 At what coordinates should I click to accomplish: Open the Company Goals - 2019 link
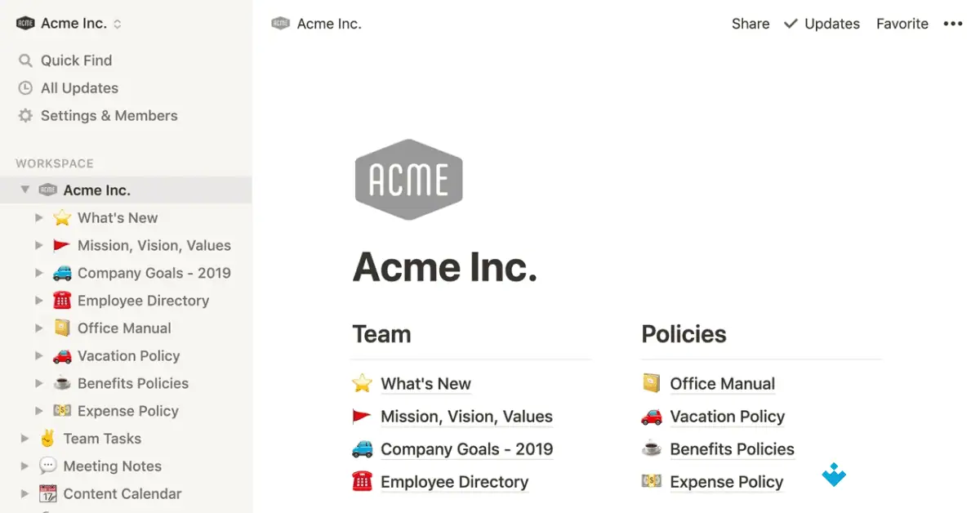tap(466, 448)
